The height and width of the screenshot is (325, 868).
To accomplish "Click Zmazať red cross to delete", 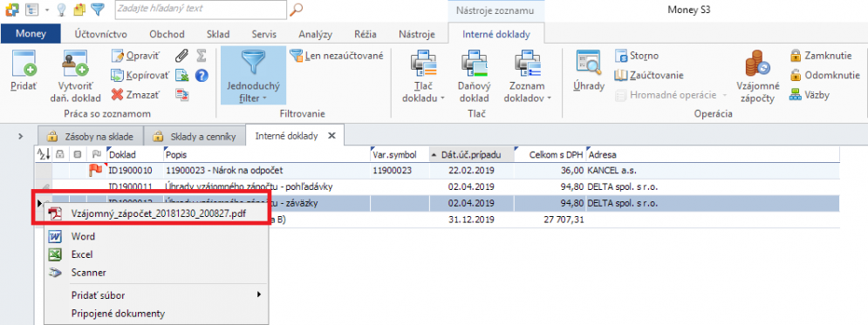I will point(135,94).
